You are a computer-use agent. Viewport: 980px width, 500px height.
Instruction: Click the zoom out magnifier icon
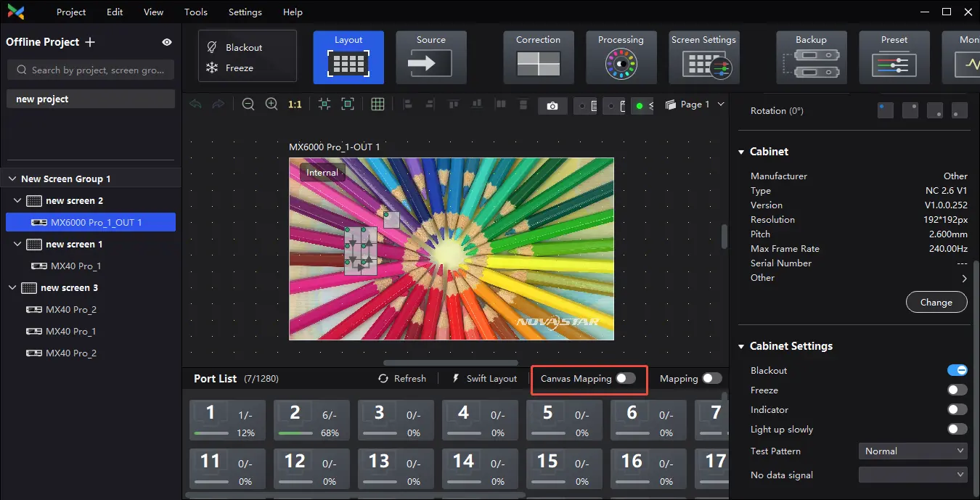tap(248, 104)
